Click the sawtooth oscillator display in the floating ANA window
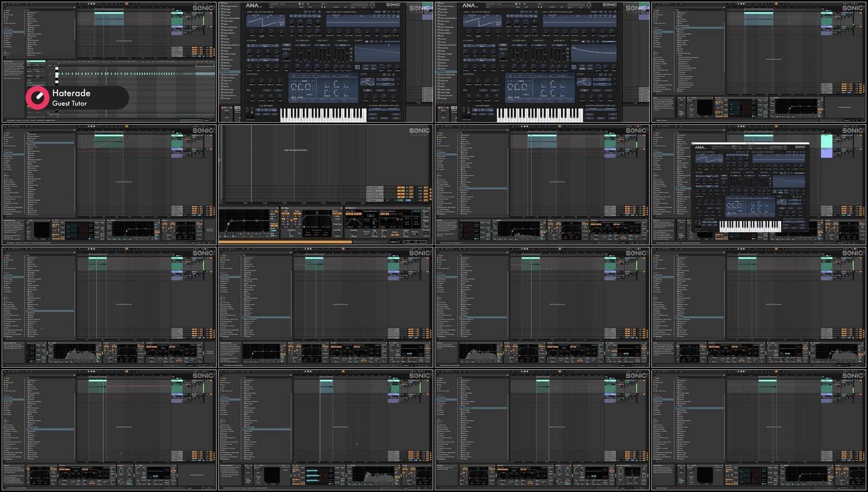This screenshot has width=868, height=492. [709, 158]
